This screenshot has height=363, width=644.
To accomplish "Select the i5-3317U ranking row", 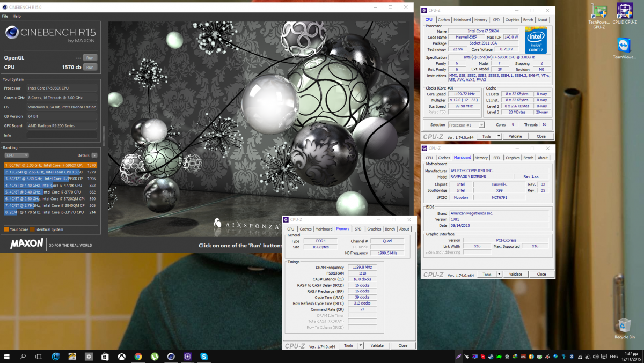I will pos(51,212).
